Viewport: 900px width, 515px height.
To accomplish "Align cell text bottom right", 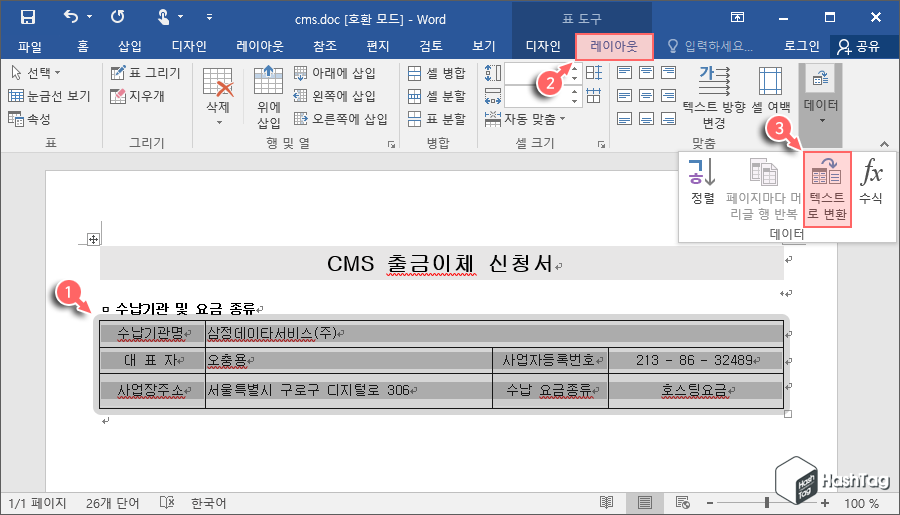I will click(668, 118).
